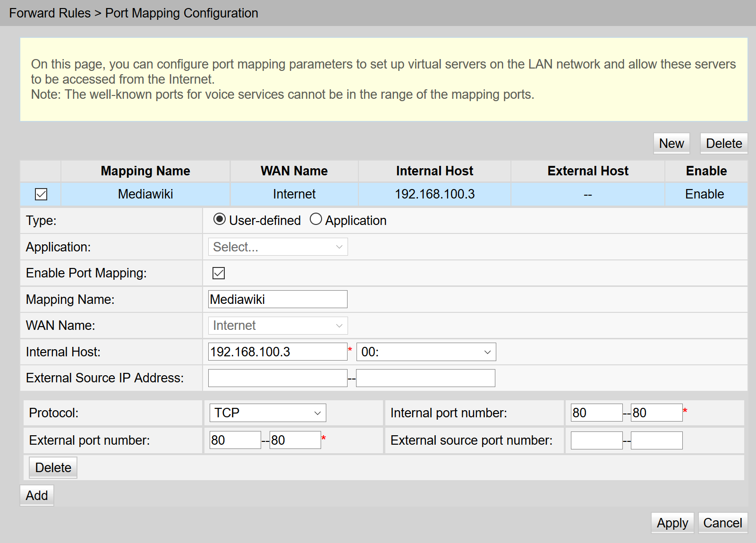Viewport: 756px width, 543px height.
Task: Cancel the port mapping changes
Action: (722, 523)
